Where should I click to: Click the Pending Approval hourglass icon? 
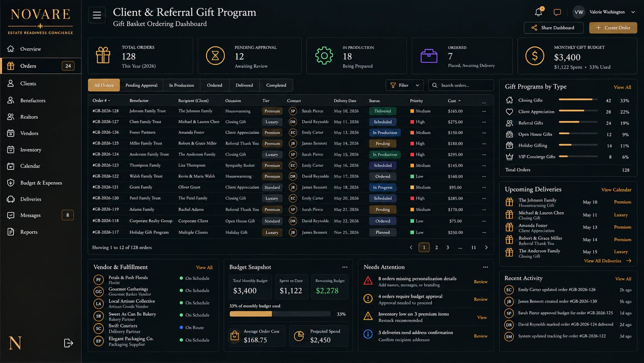(215, 56)
